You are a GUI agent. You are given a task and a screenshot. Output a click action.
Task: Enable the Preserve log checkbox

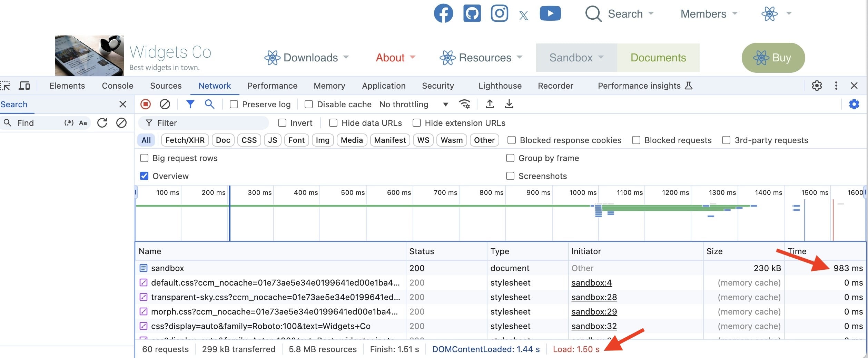pos(234,104)
